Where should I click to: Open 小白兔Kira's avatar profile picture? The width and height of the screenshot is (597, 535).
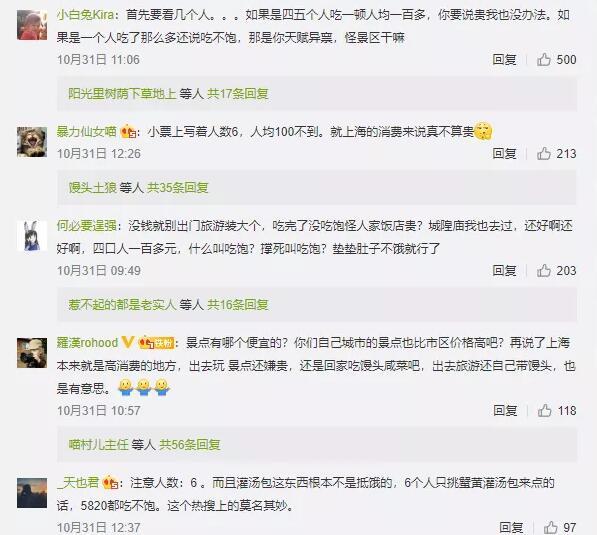tap(32, 25)
